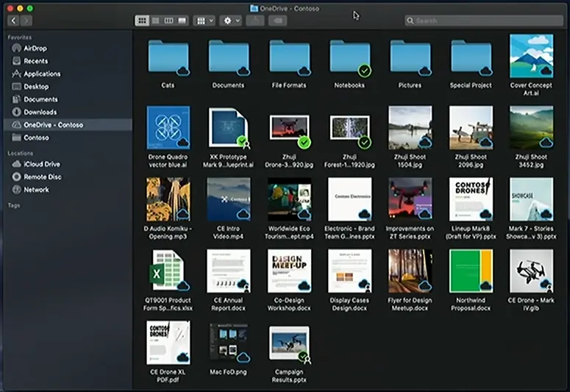
Task: Switch to column view mode
Action: coord(168,21)
